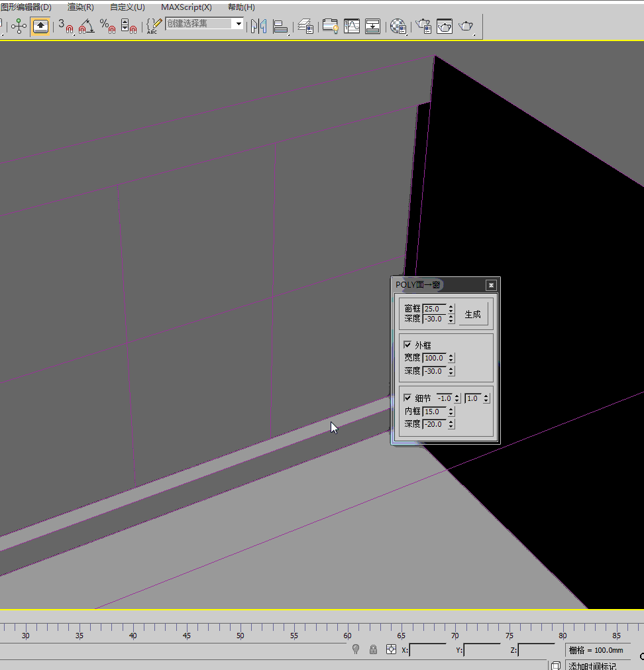The width and height of the screenshot is (644, 670).
Task: Open the Schematic View icon
Action: point(372,27)
